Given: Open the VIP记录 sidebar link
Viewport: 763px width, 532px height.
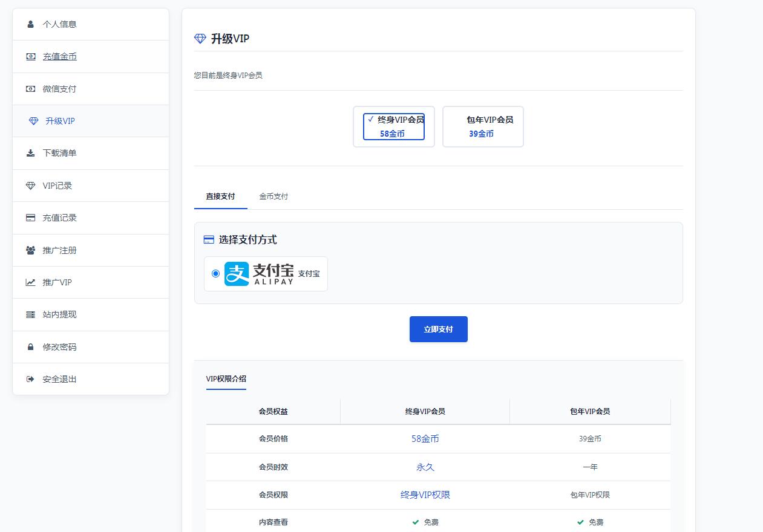Looking at the screenshot, I should coord(57,186).
